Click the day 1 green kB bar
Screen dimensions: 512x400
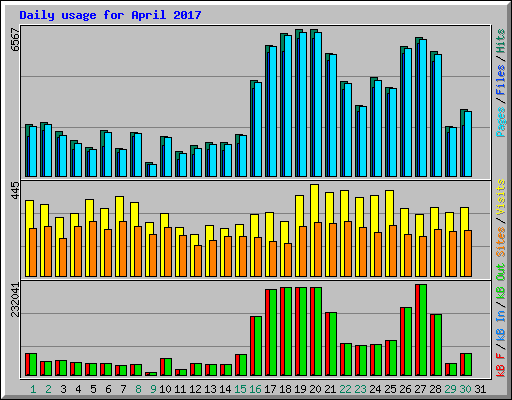pos(33,365)
